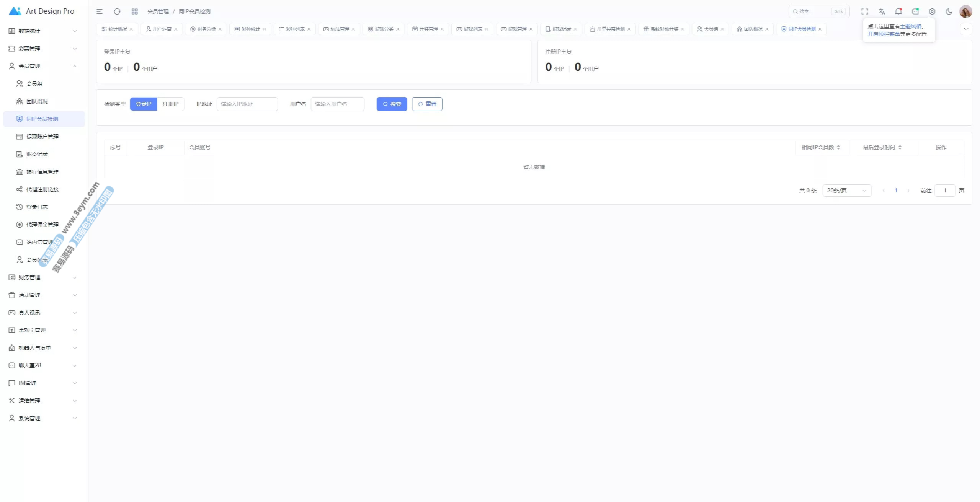The height and width of the screenshot is (502, 980).
Task: Click the blue 搜索 button
Action: (392, 104)
